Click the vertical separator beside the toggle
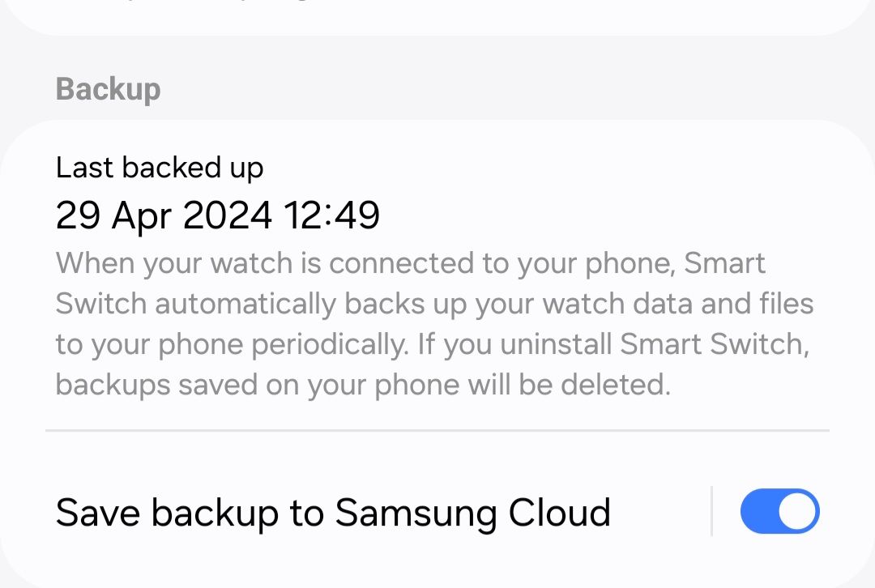The image size is (875, 588). point(711,511)
